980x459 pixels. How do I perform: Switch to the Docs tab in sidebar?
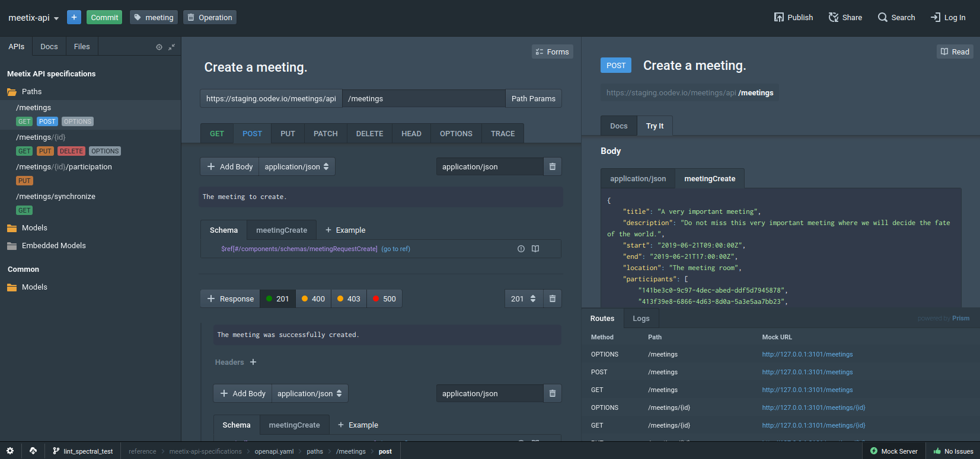pos(49,46)
